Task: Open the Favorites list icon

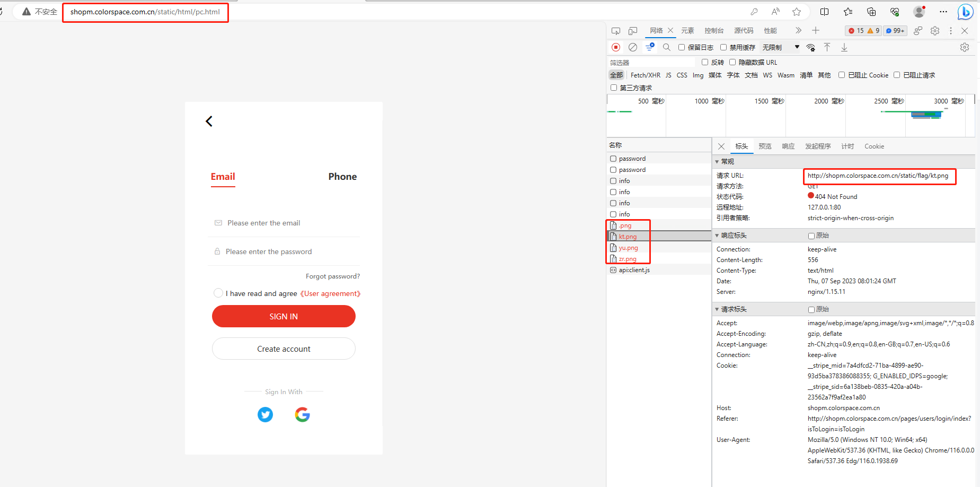Action: [848, 12]
